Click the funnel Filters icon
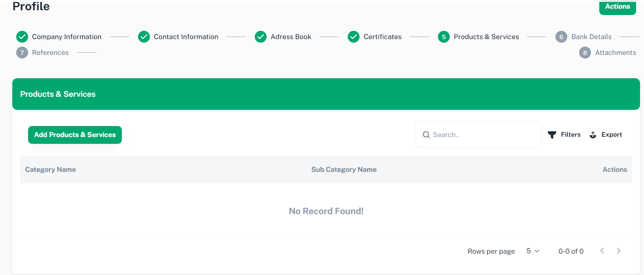644x275 pixels. click(552, 135)
